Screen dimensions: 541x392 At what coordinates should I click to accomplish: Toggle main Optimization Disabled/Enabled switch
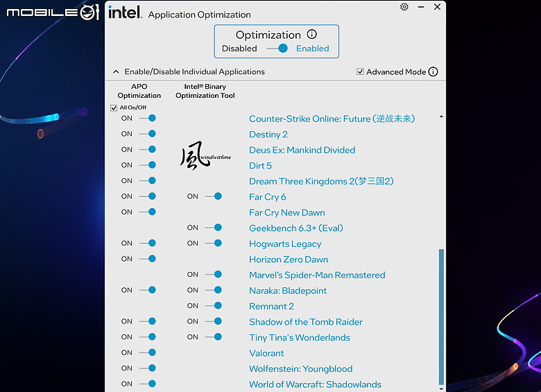[278, 49]
